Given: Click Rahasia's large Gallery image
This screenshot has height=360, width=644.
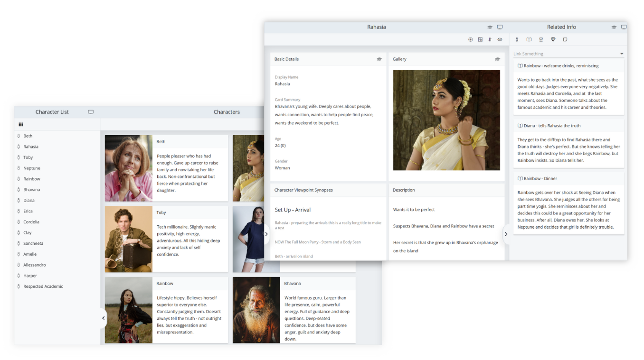Looking at the screenshot, I should click(x=446, y=120).
